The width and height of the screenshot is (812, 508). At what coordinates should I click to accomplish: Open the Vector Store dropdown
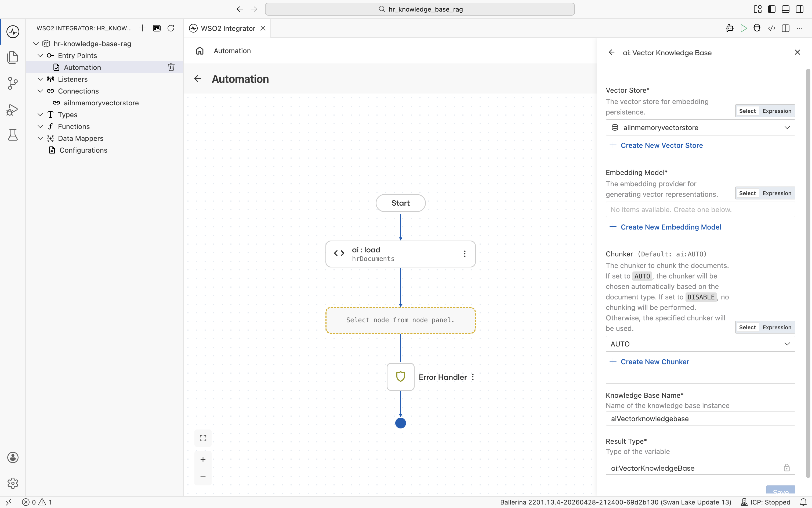[700, 128]
